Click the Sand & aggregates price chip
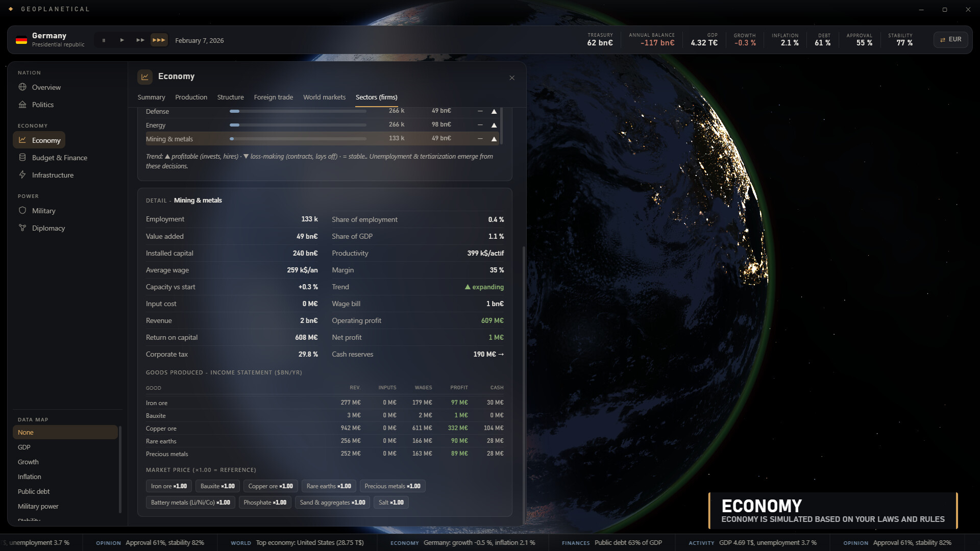This screenshot has width=980, height=551. 332,503
